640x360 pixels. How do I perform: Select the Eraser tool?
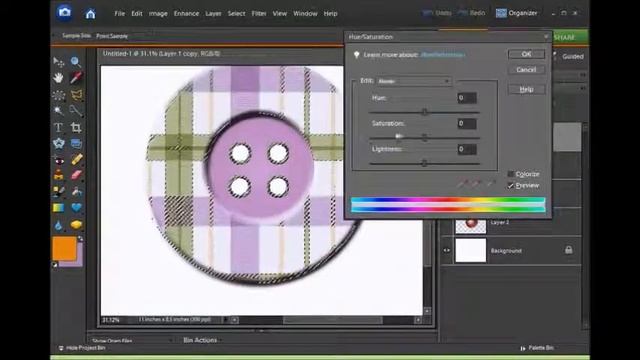pyautogui.click(x=76, y=176)
